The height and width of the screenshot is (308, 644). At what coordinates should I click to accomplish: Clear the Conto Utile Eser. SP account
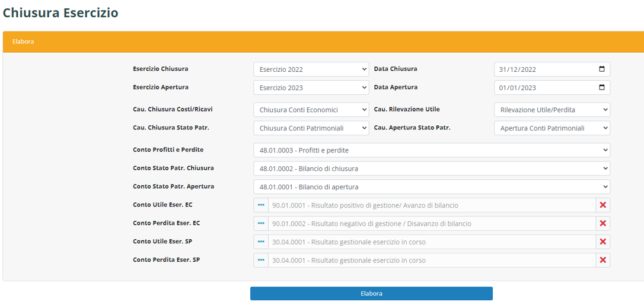tap(602, 242)
